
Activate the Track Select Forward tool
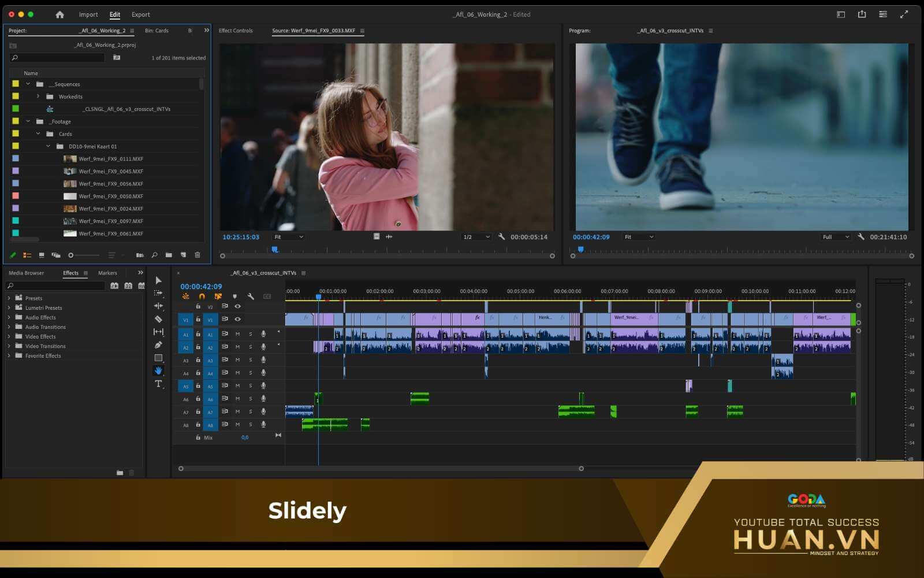158,293
